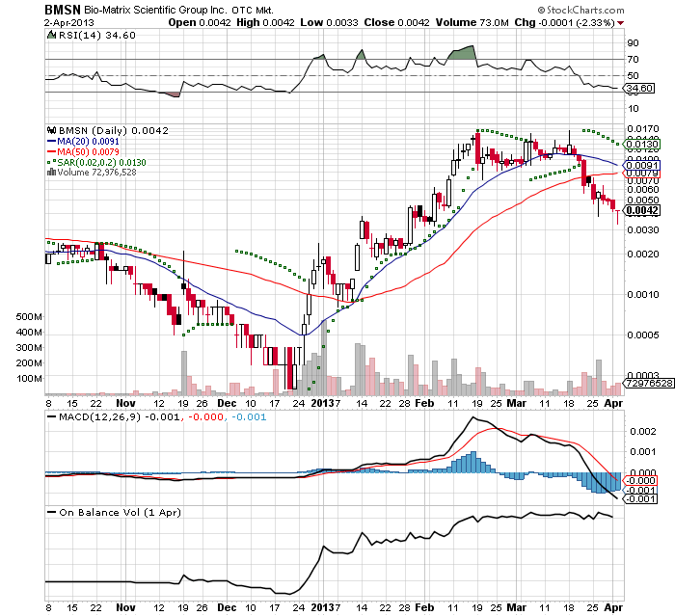Click the blue 0.0091 MA price tag
This screenshot has width=675, height=616.
641,165
